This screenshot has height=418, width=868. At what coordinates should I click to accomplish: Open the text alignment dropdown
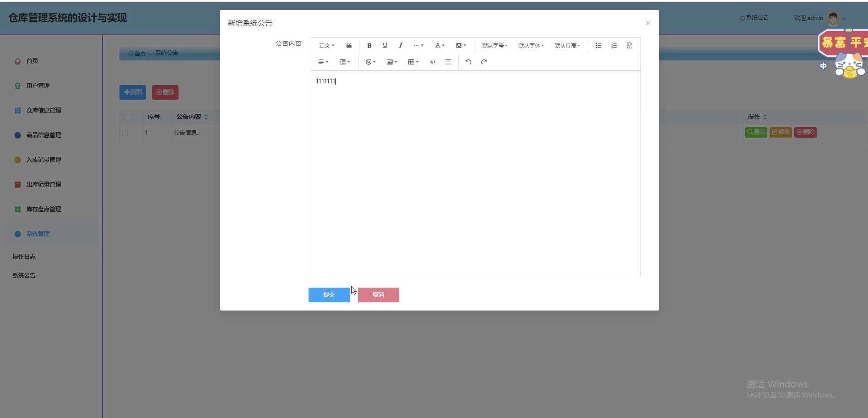[323, 62]
